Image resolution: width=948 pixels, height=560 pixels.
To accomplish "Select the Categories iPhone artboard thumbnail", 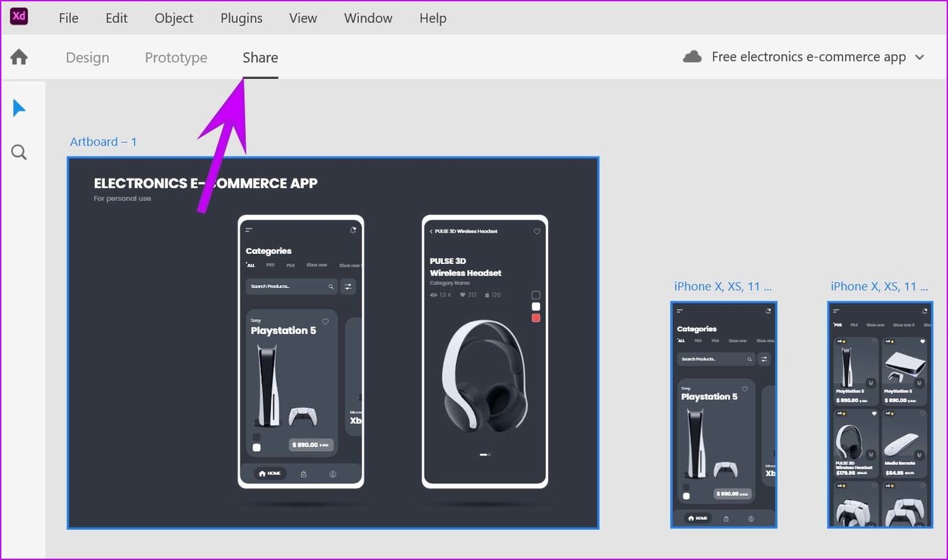I will click(x=723, y=414).
